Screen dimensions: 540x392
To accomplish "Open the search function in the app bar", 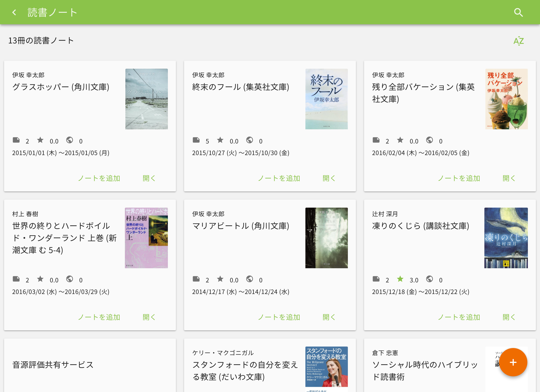I will pyautogui.click(x=519, y=12).
